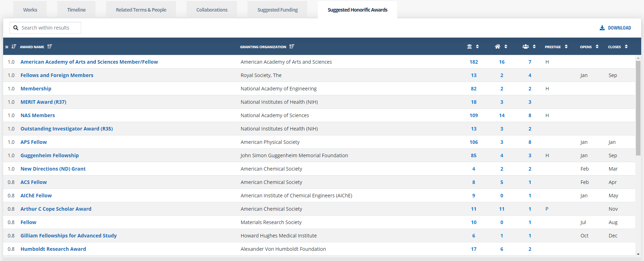This screenshot has height=261, width=644.
Task: Open the Suggested Funding tab
Action: (x=277, y=9)
